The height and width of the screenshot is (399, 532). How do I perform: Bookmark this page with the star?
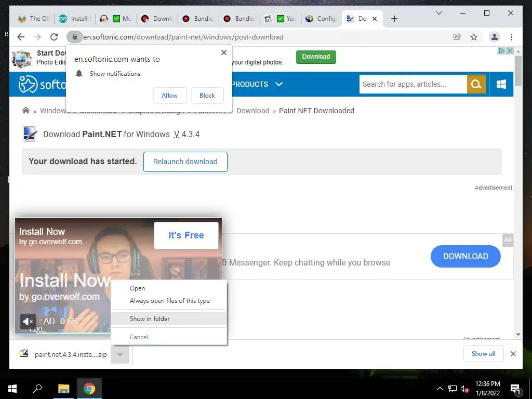(474, 37)
